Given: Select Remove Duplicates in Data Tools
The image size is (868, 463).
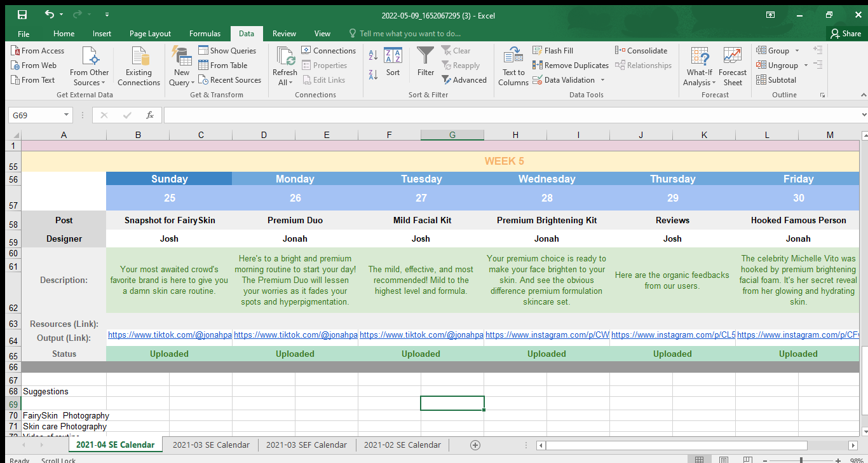Looking at the screenshot, I should (569, 66).
